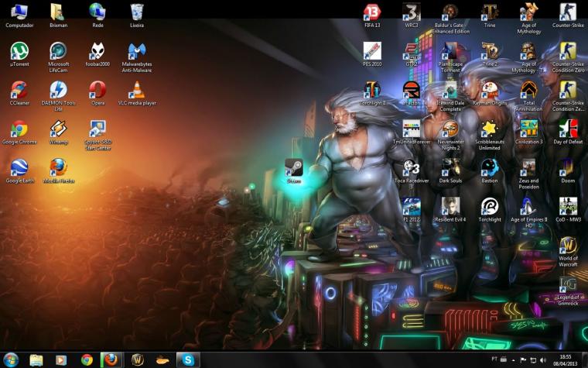Image resolution: width=588 pixels, height=368 pixels.
Task: Launch Age of Empires II HD shortcut
Action: pyautogui.click(x=528, y=212)
